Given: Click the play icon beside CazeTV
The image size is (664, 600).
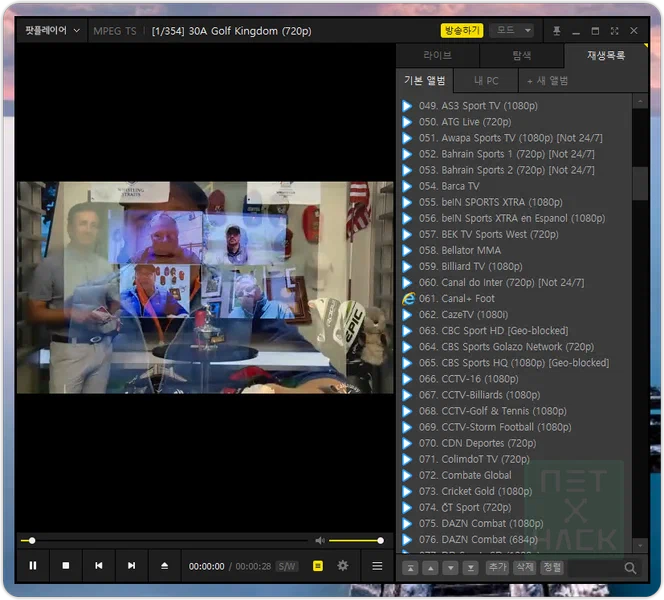Looking at the screenshot, I should point(407,315).
